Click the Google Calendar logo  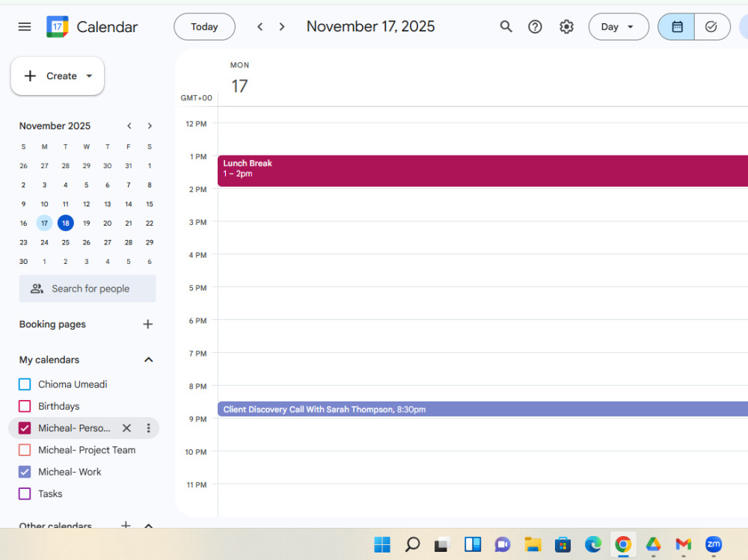58,27
